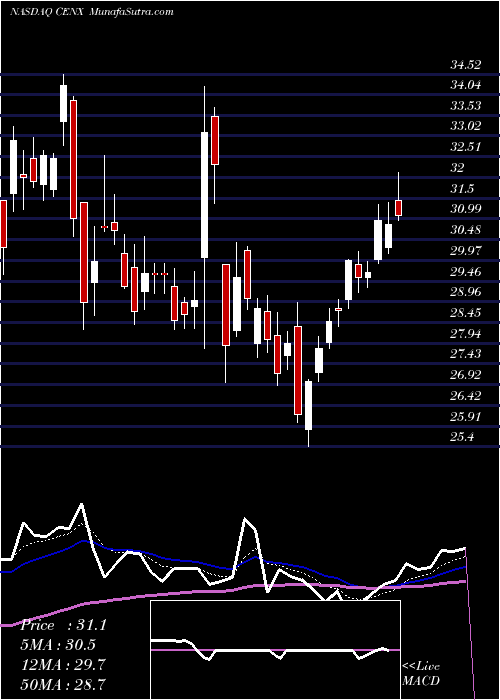The height and width of the screenshot is (700, 500).
Task: Click the 27.43 price level label
Action: click(466, 354)
